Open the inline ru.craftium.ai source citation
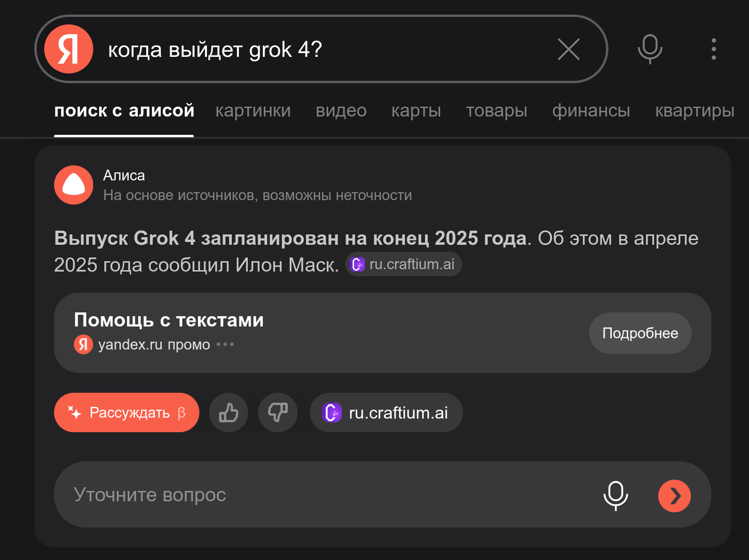 point(403,264)
